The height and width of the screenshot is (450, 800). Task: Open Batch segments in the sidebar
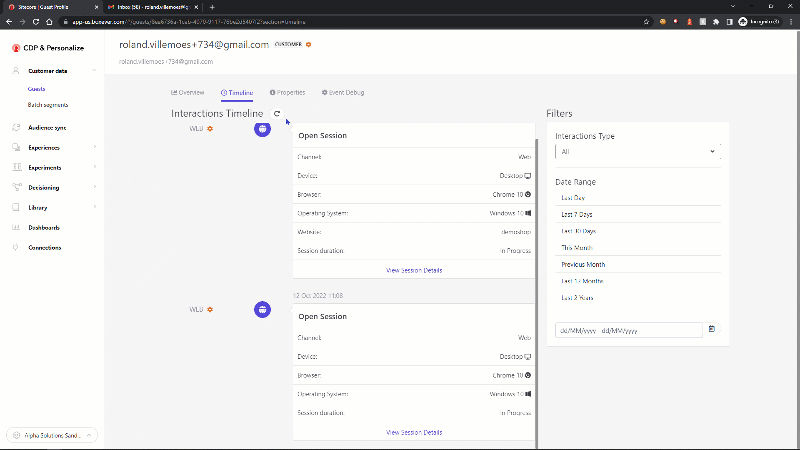tap(47, 105)
